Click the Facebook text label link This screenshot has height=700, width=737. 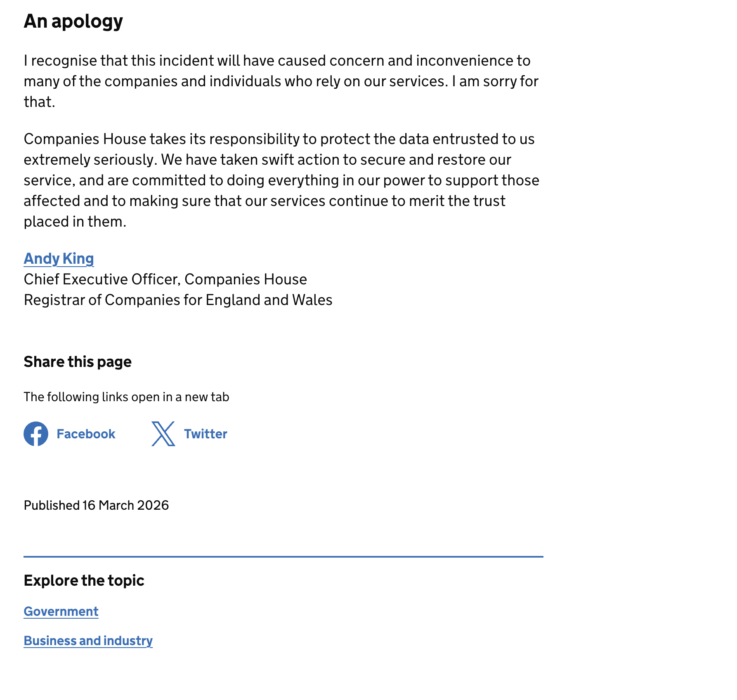[86, 434]
